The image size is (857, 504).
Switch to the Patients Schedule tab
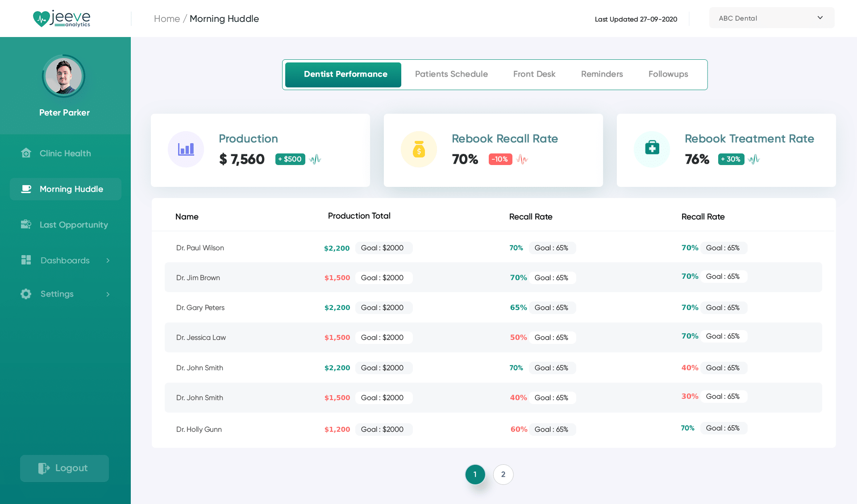click(x=451, y=74)
